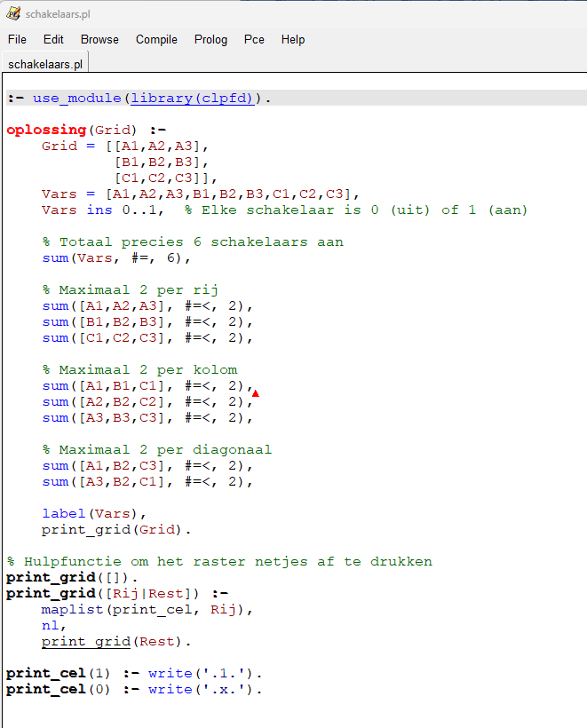The image size is (587, 728).
Task: Open the Pce menu
Action: click(x=254, y=40)
